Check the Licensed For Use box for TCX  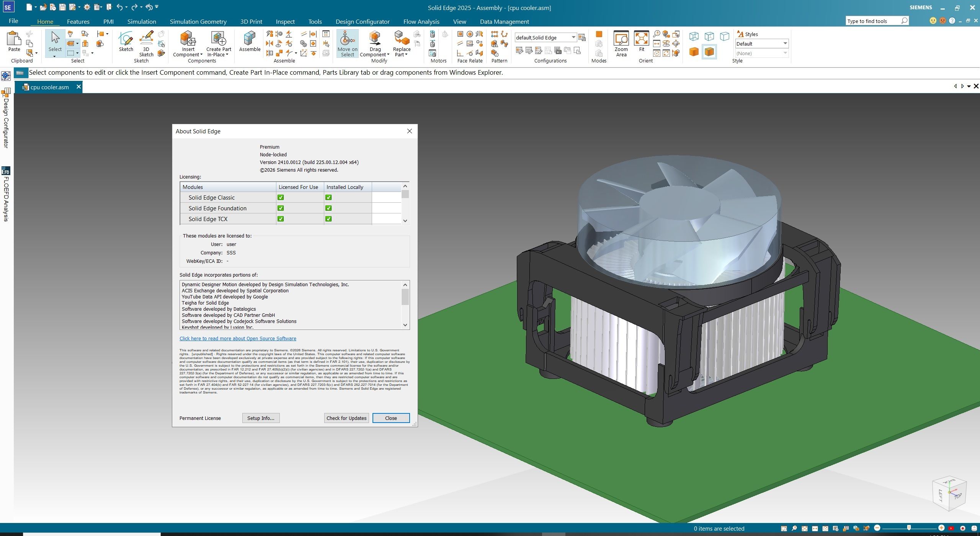tap(281, 219)
